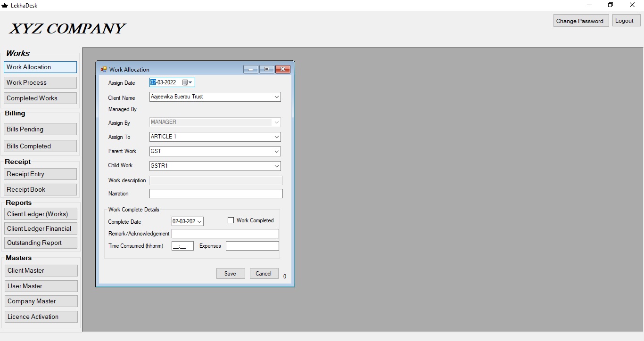Open Bills Pending in Billing section
644x341 pixels.
40,129
